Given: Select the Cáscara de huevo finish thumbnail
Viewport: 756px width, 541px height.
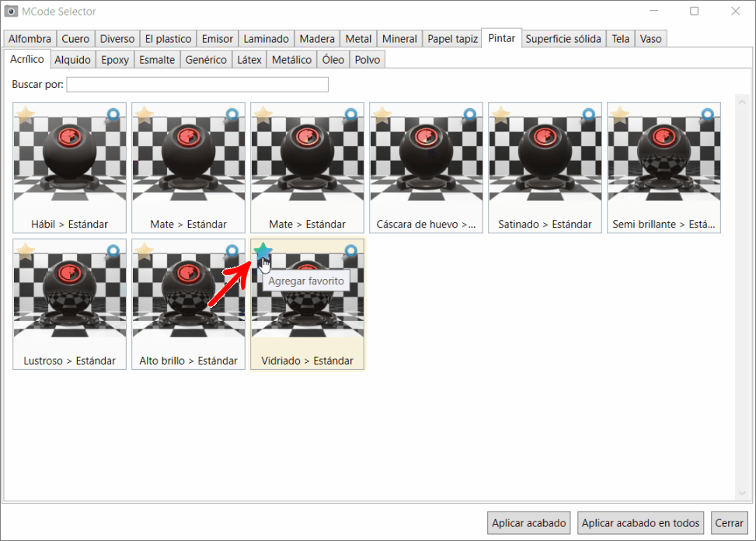Looking at the screenshot, I should pos(427,159).
